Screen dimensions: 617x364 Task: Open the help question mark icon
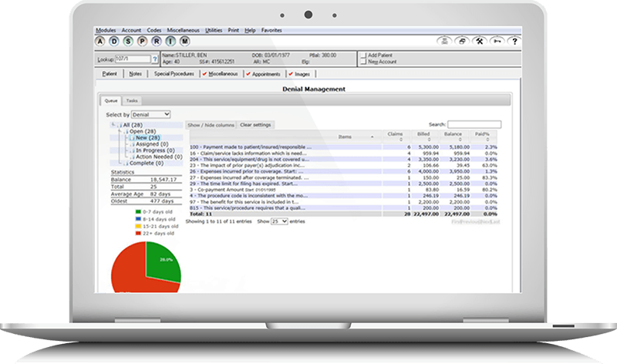[514, 42]
